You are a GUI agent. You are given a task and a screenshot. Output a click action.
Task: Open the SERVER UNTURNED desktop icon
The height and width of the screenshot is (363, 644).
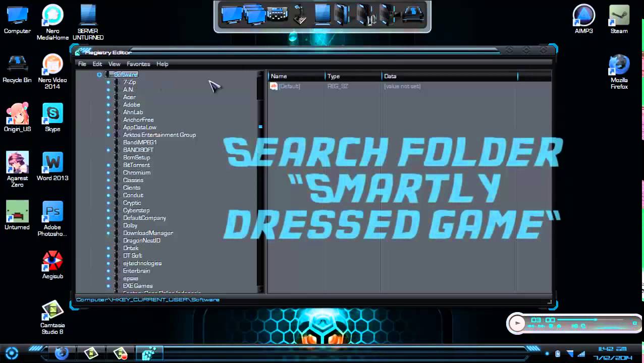pos(88,22)
